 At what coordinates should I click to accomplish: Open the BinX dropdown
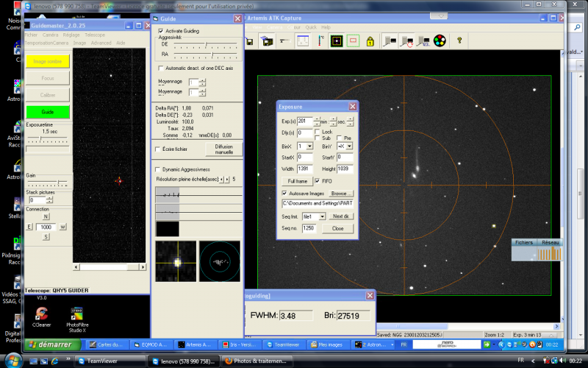pyautogui.click(x=310, y=146)
